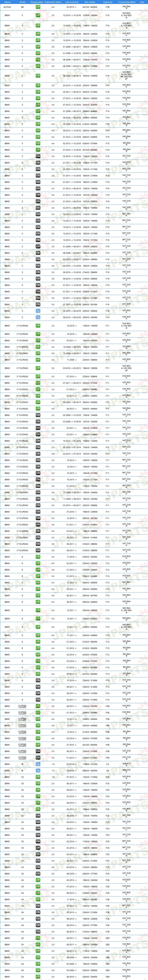Click petrol icon in BMW 5 120kW / 163KM row
The width and height of the screenshot is (148, 980).
coord(38,16)
